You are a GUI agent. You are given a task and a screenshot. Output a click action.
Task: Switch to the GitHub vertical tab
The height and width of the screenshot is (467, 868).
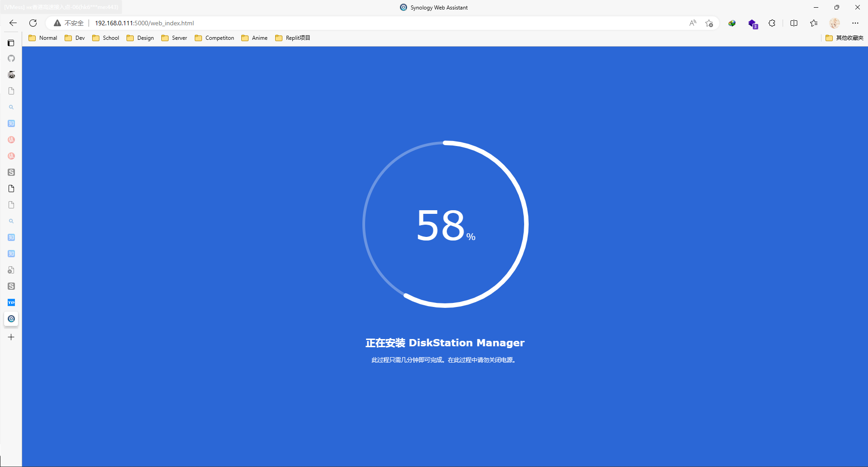pos(11,58)
